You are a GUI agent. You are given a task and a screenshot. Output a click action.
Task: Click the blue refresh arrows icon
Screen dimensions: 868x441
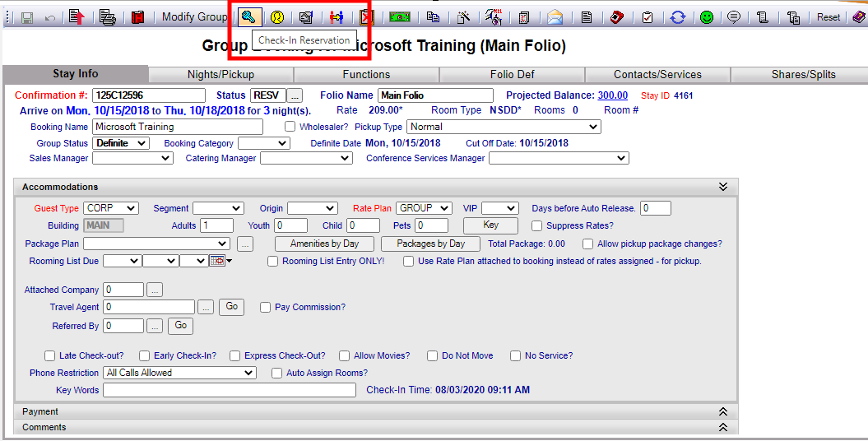click(677, 16)
